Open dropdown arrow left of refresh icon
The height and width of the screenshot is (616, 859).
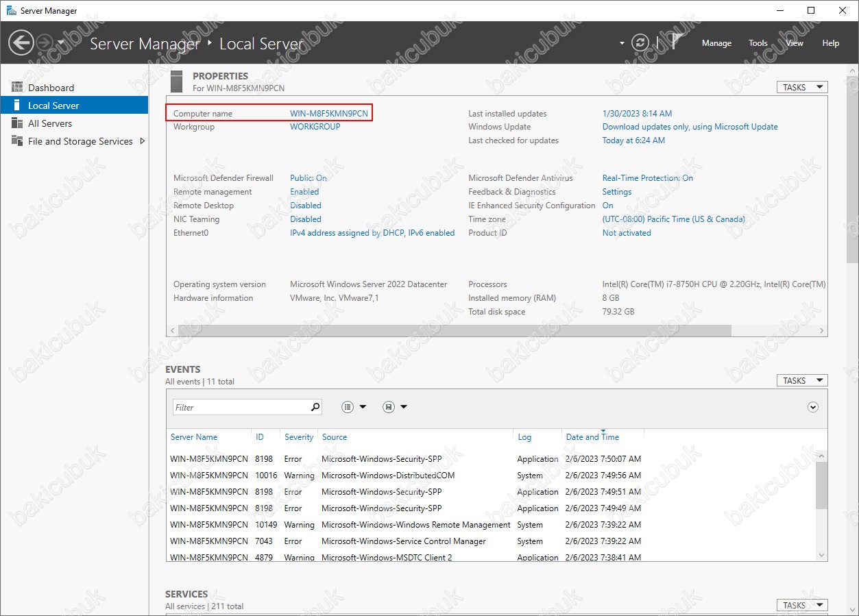pos(622,43)
